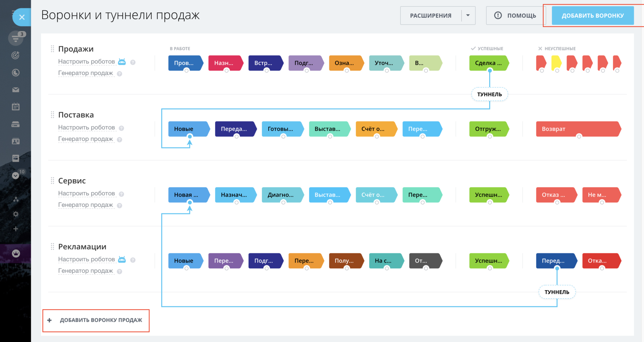Open Генератор продаж help icon in Продажи
Screen dimensions: 644x342
point(120,74)
